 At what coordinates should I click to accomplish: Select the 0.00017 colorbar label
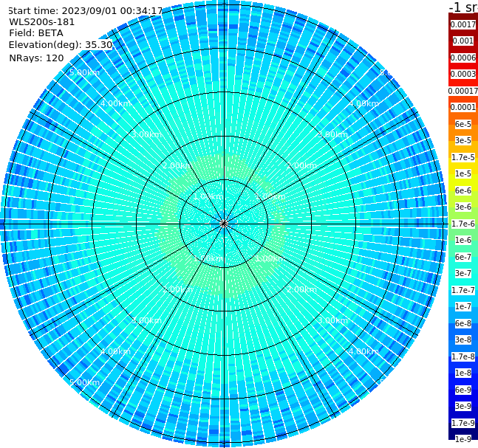coord(463,91)
